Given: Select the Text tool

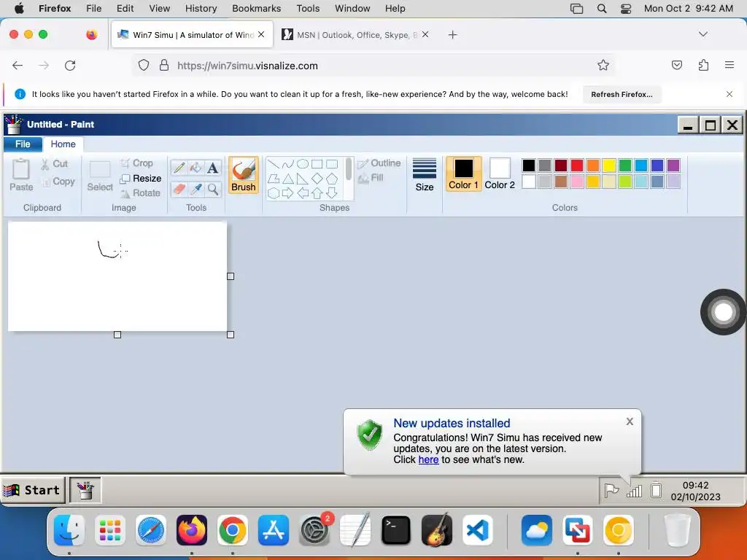Looking at the screenshot, I should [x=213, y=168].
